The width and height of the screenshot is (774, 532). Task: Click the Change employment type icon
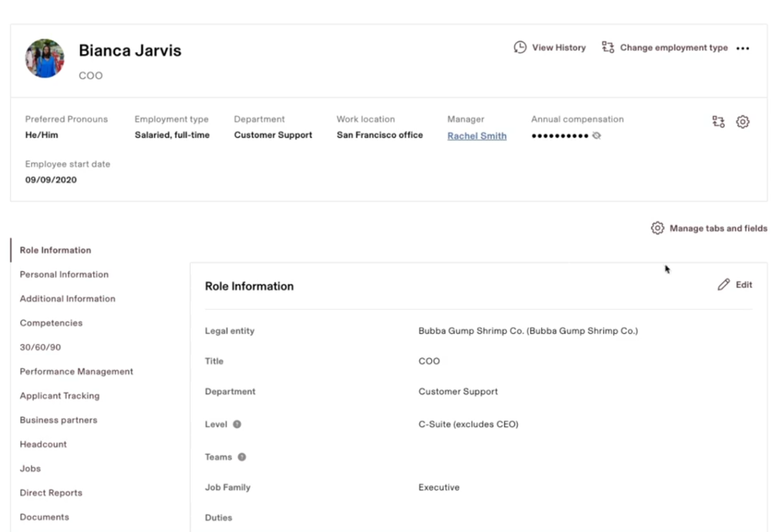[608, 47]
